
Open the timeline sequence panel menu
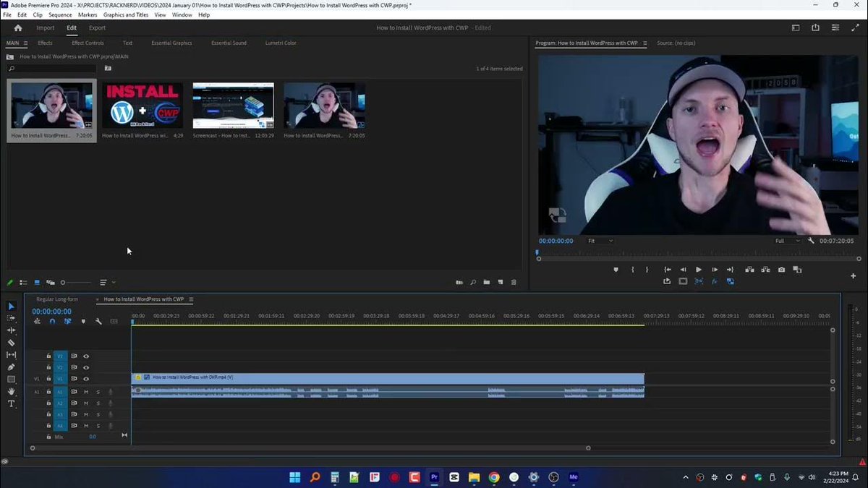pyautogui.click(x=191, y=299)
